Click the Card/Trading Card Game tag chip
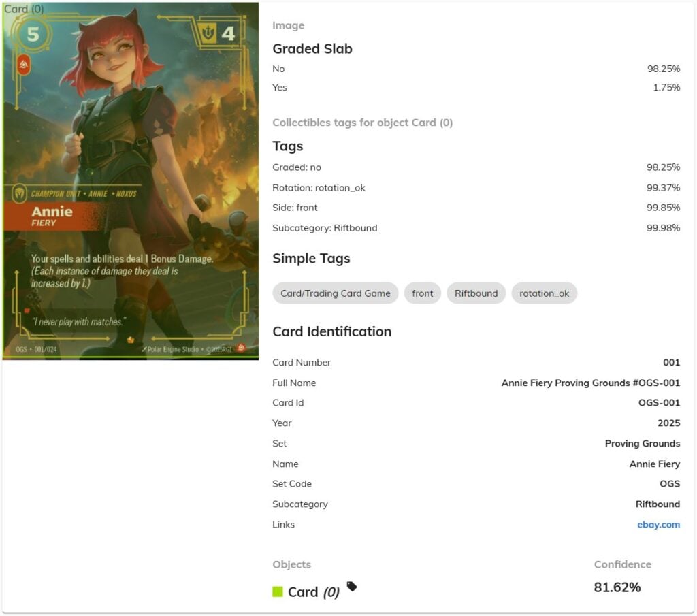 click(335, 293)
